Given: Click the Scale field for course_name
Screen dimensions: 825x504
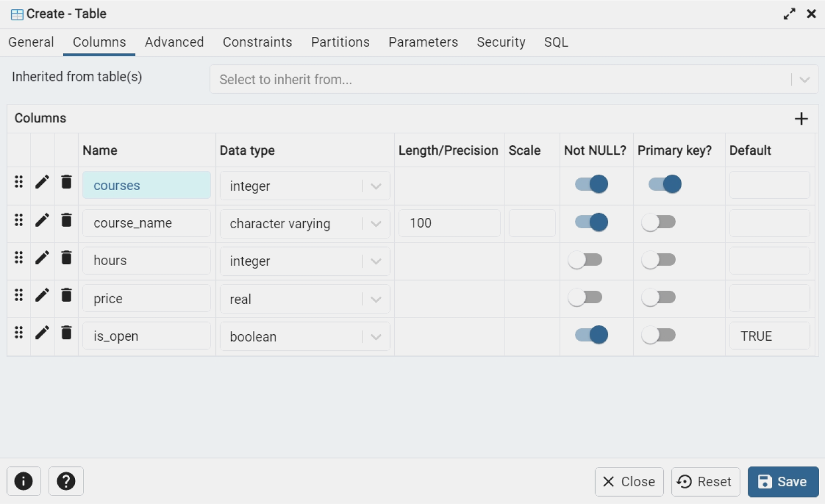Looking at the screenshot, I should point(532,223).
